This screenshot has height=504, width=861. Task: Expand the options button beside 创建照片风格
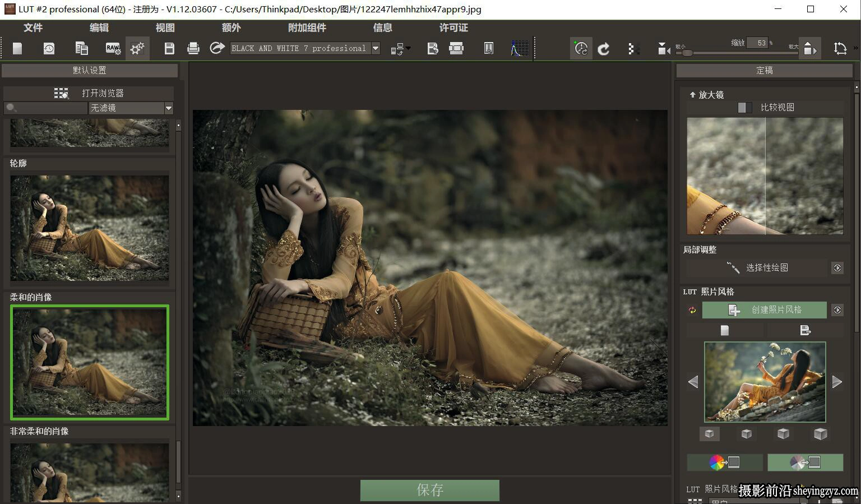click(837, 310)
